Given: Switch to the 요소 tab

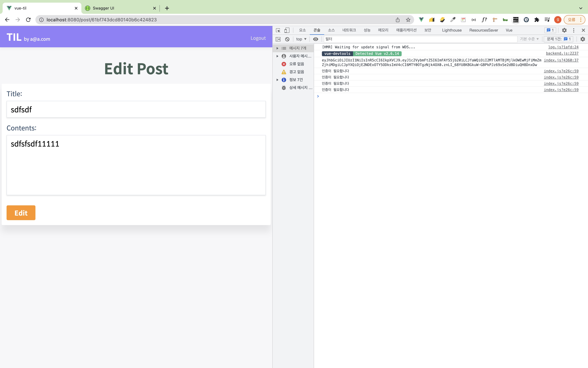Looking at the screenshot, I should tap(302, 30).
